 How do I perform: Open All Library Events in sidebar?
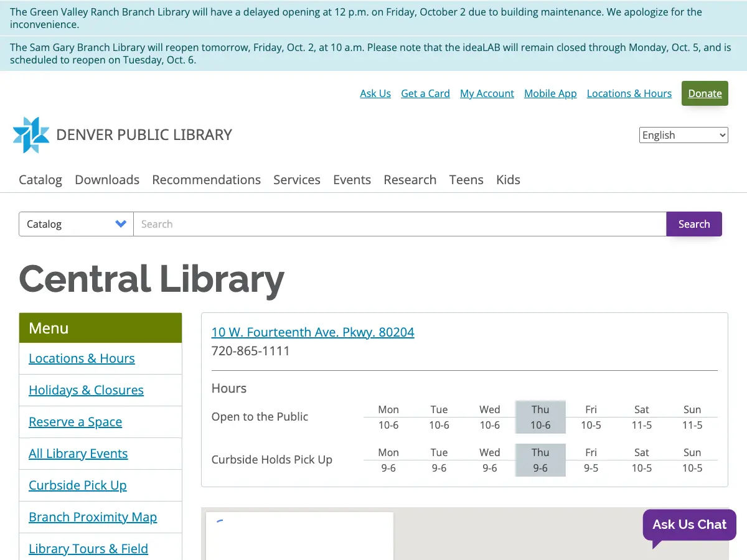click(78, 454)
